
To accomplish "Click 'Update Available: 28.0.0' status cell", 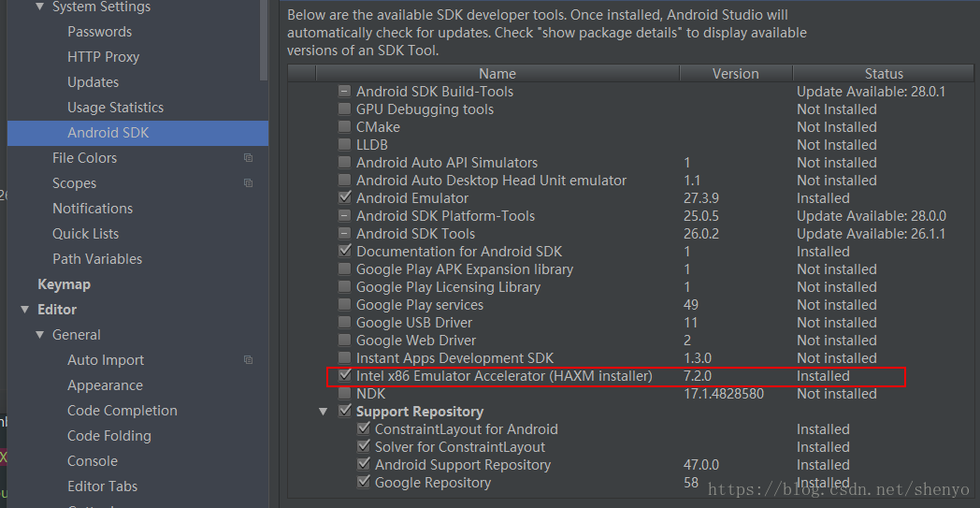I will (x=872, y=216).
